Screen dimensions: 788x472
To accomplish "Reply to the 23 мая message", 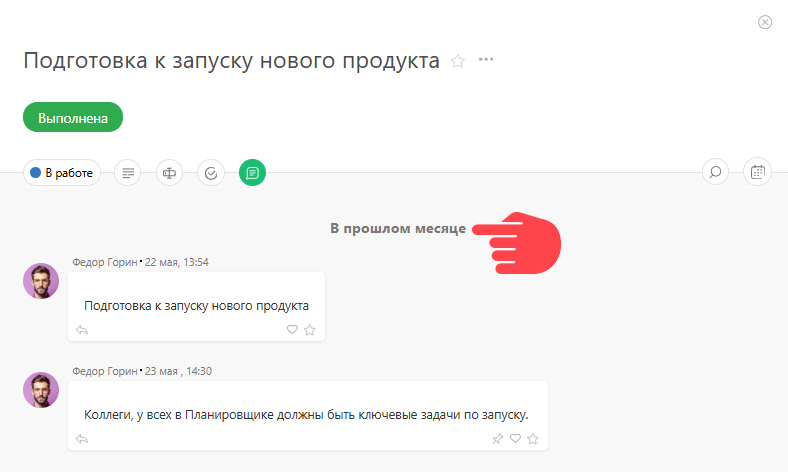I will coord(82,439).
